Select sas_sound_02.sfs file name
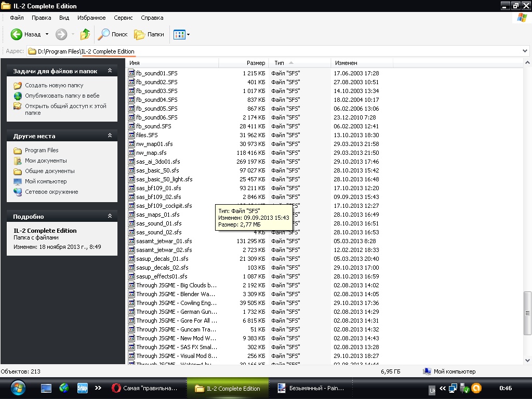This screenshot has height=399, width=532. click(x=159, y=232)
